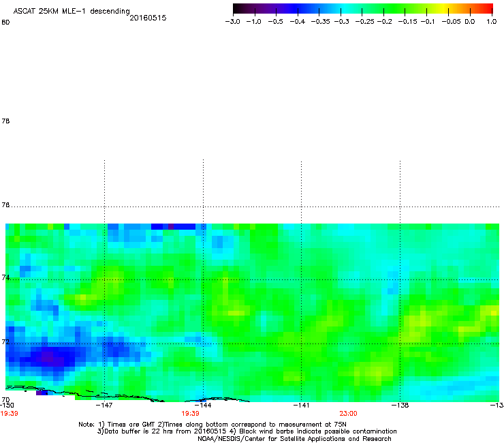The image size is (504, 443).
Task: Click the red time label 23:00
Action: point(348,414)
